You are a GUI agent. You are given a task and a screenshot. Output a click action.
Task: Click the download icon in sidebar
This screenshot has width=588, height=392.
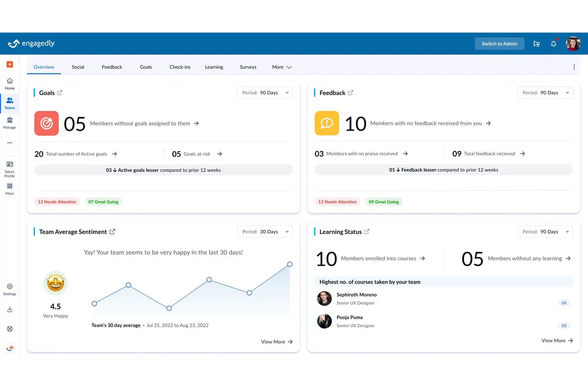coord(10,309)
